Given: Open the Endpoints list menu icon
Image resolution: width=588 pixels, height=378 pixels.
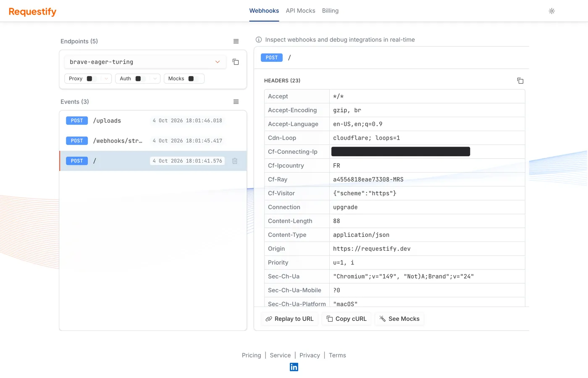Looking at the screenshot, I should pos(236,41).
